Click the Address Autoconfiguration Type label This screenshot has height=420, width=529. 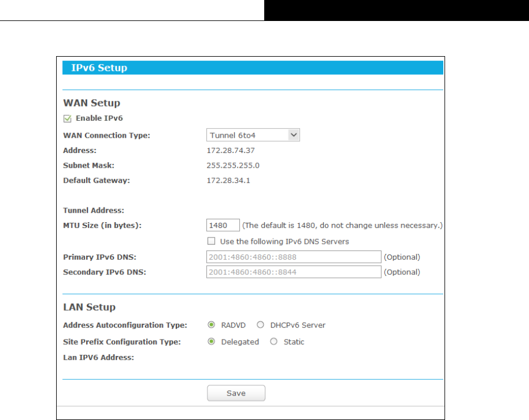coord(125,325)
